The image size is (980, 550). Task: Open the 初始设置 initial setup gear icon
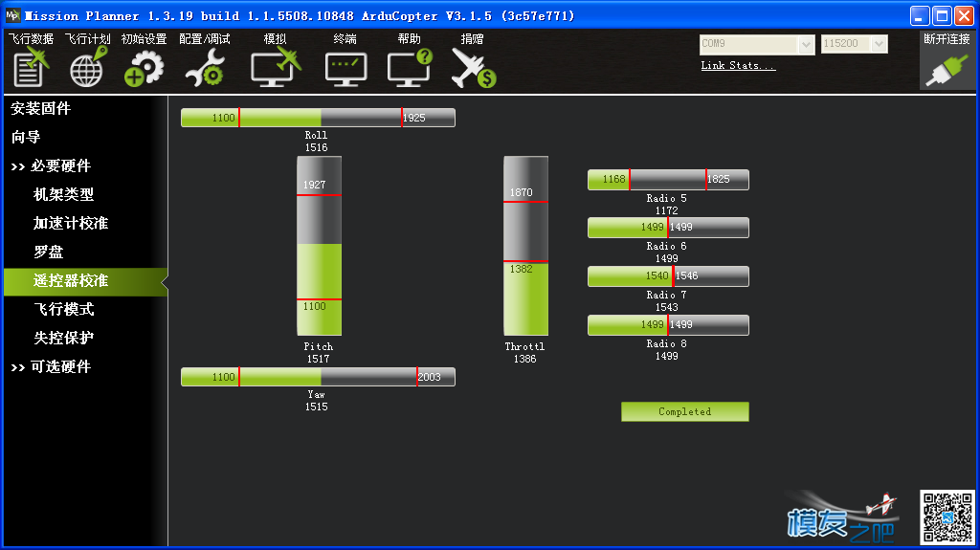coord(144,68)
